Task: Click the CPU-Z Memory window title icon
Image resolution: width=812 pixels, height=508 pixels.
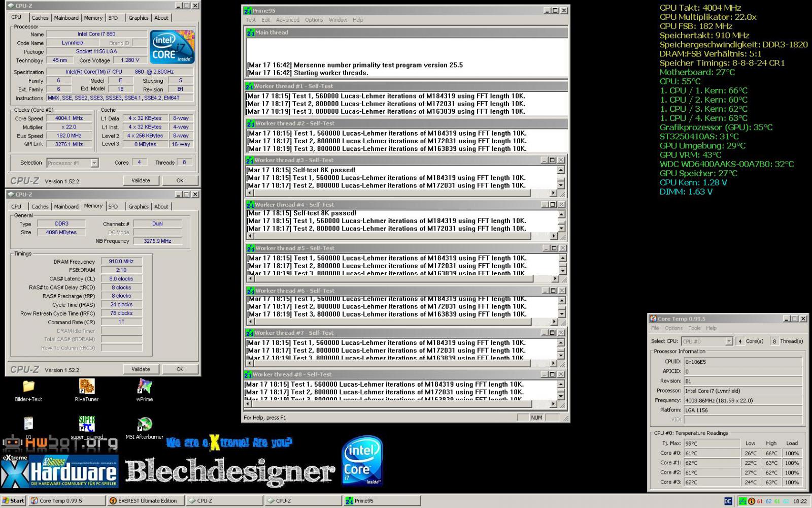Action: click(11, 195)
